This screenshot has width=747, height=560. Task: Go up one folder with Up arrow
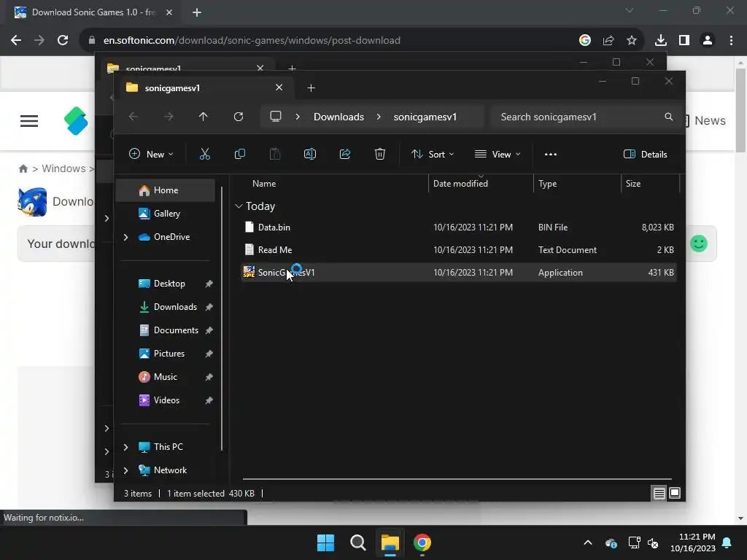click(x=203, y=117)
